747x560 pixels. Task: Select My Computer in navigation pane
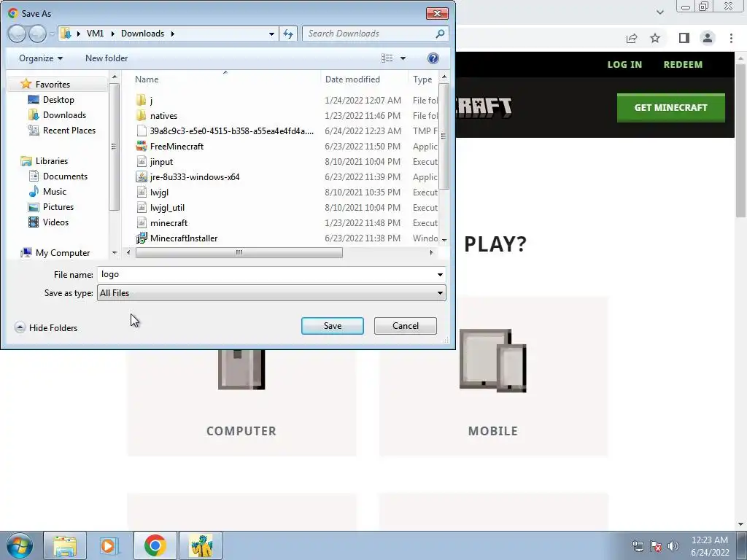pos(62,253)
